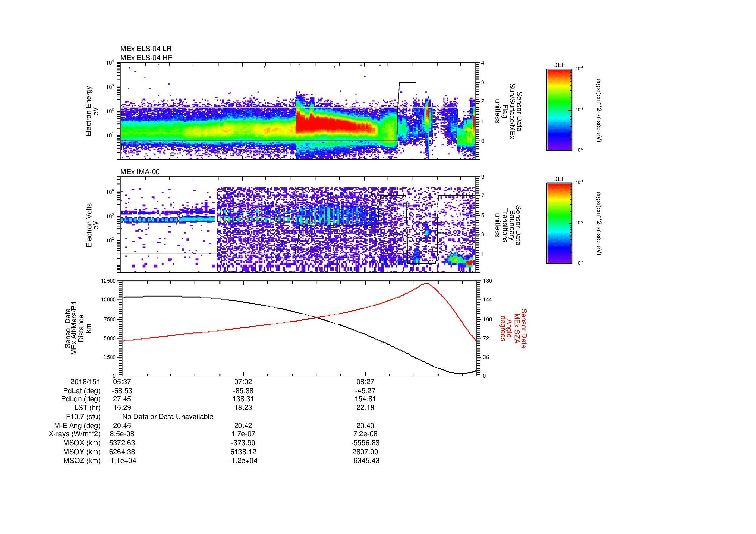
Task: Click the 'PdLat (deg)' row label
Action: 82,391
